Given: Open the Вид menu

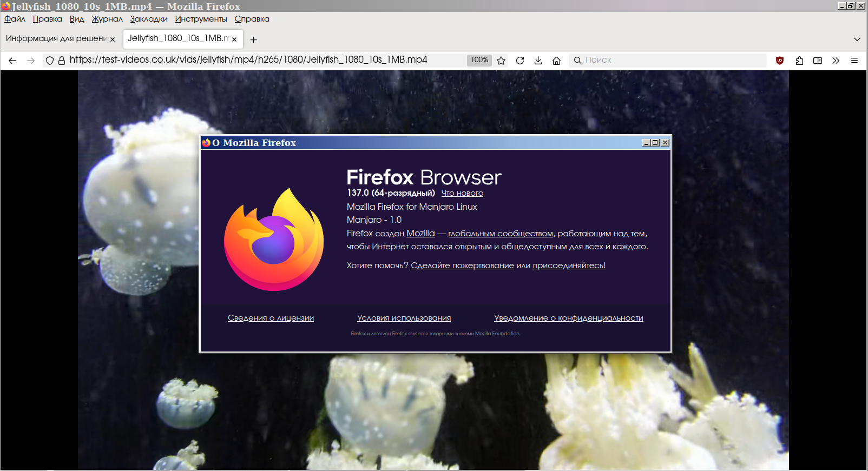Looking at the screenshot, I should tap(77, 19).
